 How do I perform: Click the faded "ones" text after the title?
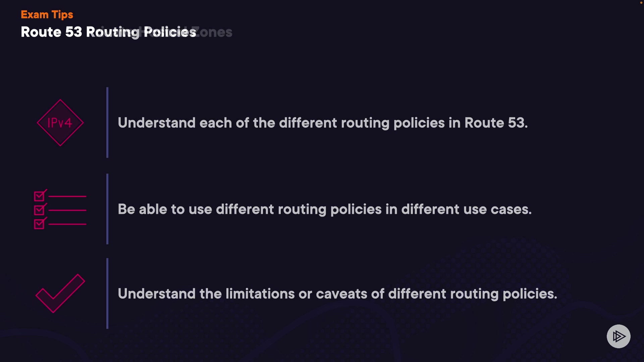pyautogui.click(x=216, y=32)
